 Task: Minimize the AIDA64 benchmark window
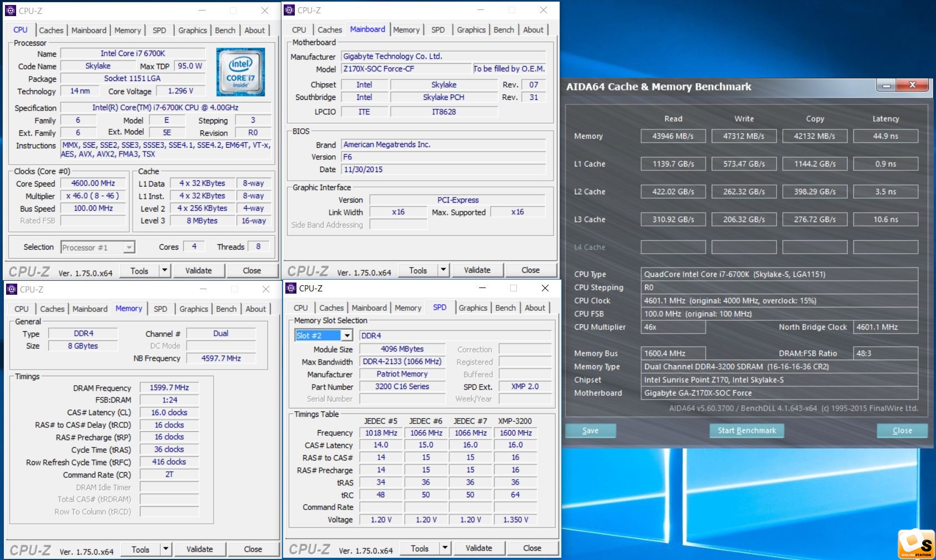pos(887,85)
